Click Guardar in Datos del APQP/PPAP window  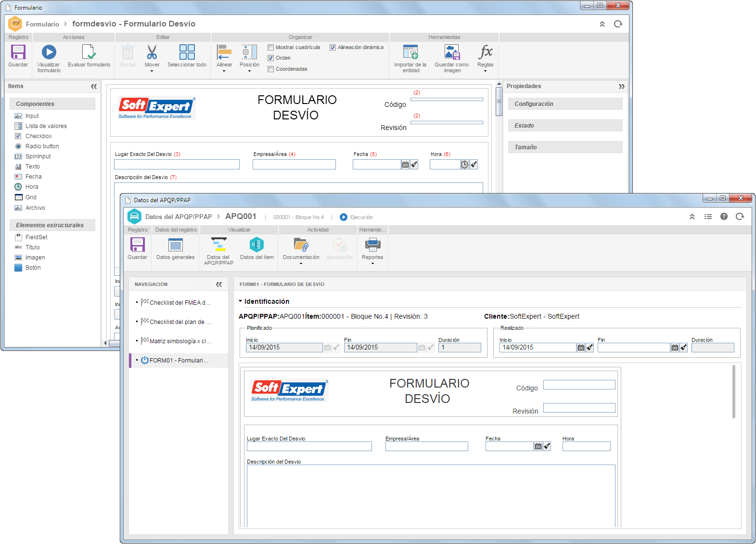click(x=137, y=245)
